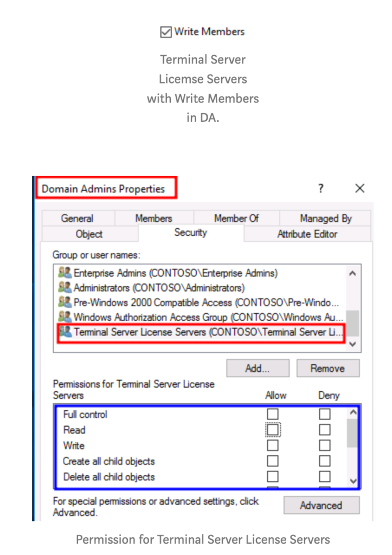
Task: Open the Attribute Editor tab
Action: pyautogui.click(x=307, y=234)
